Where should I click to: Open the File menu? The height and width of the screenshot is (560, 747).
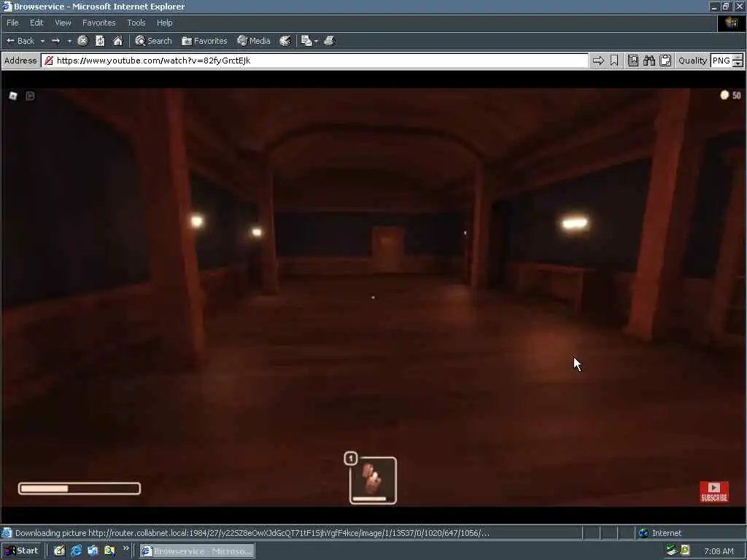pyautogui.click(x=12, y=23)
